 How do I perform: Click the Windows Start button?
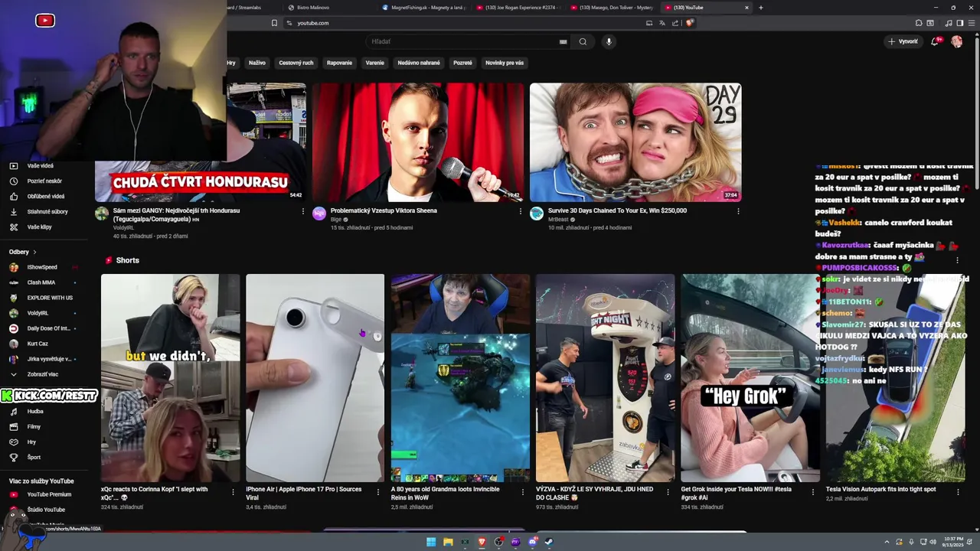pos(431,542)
